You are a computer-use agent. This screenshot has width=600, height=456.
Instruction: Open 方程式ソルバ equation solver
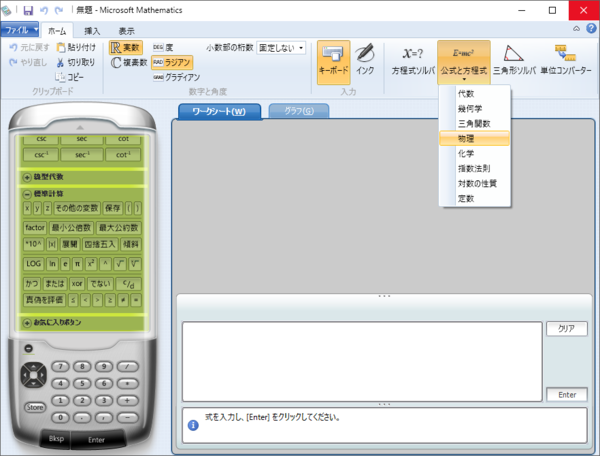[x=413, y=61]
